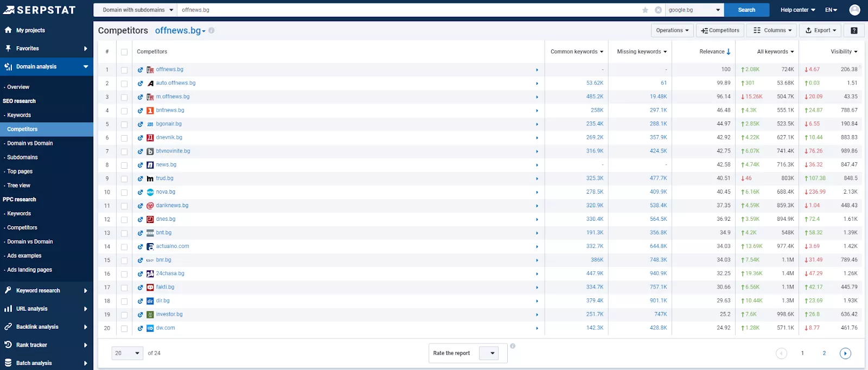The height and width of the screenshot is (370, 868).
Task: Click the trud.bg favicon
Action: (150, 178)
